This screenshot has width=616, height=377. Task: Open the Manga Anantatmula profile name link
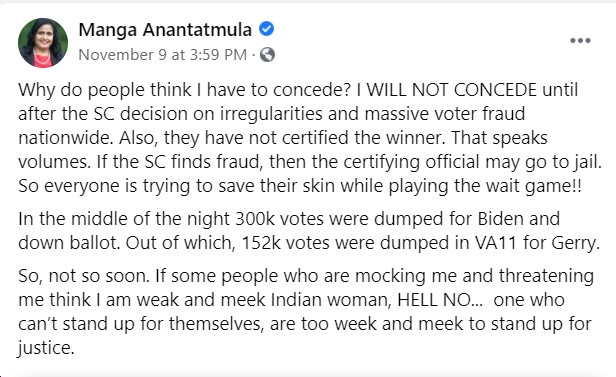(x=165, y=29)
